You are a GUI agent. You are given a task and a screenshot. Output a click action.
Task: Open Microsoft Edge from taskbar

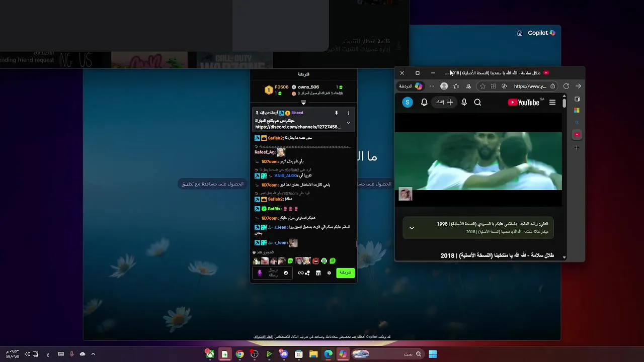click(329, 354)
